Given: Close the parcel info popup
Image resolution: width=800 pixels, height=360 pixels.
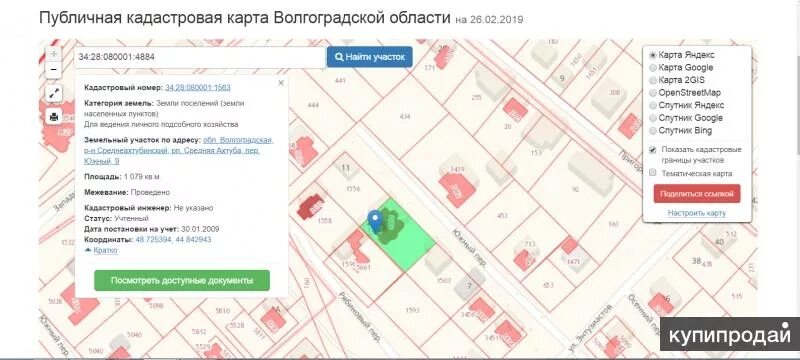Looking at the screenshot, I should pyautogui.click(x=281, y=83).
